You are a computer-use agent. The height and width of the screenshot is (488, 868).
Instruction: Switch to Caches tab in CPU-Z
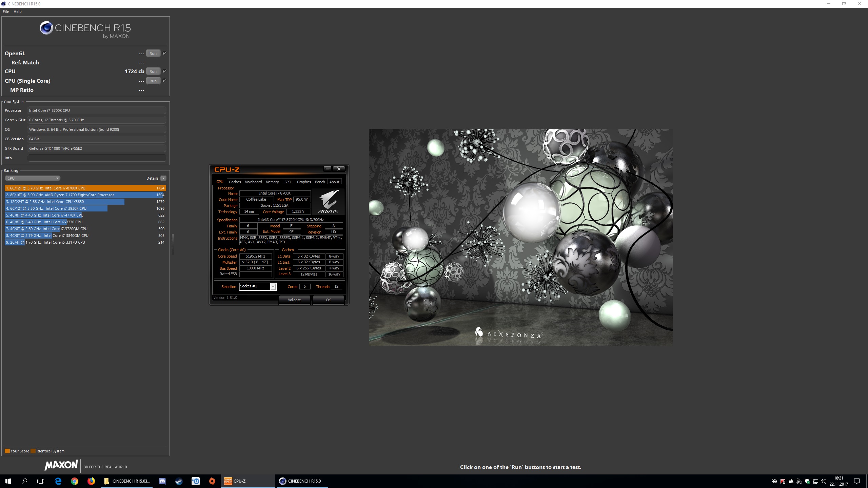pos(235,182)
